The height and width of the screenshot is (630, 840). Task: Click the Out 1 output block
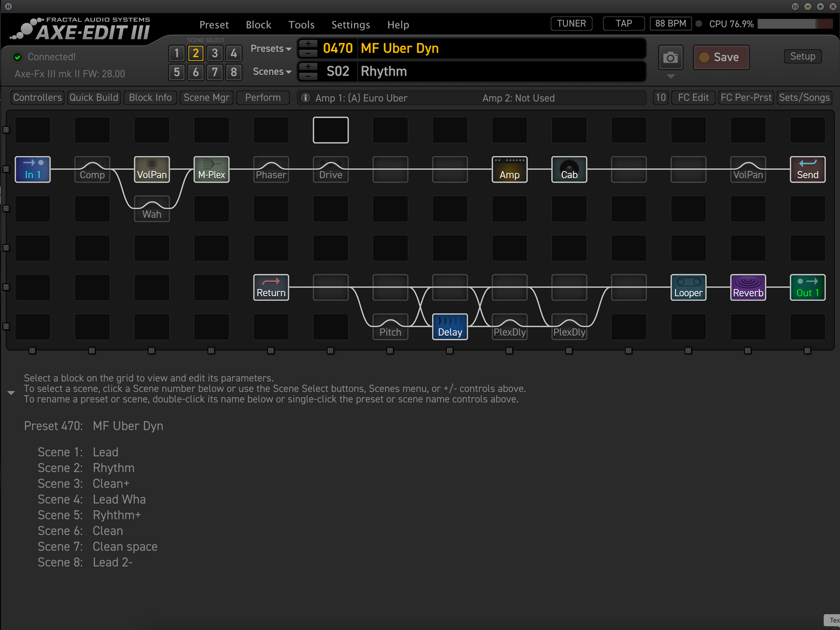pyautogui.click(x=807, y=287)
